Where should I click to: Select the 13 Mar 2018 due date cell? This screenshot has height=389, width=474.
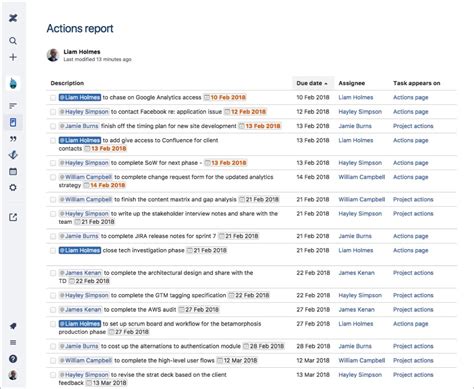click(x=313, y=375)
